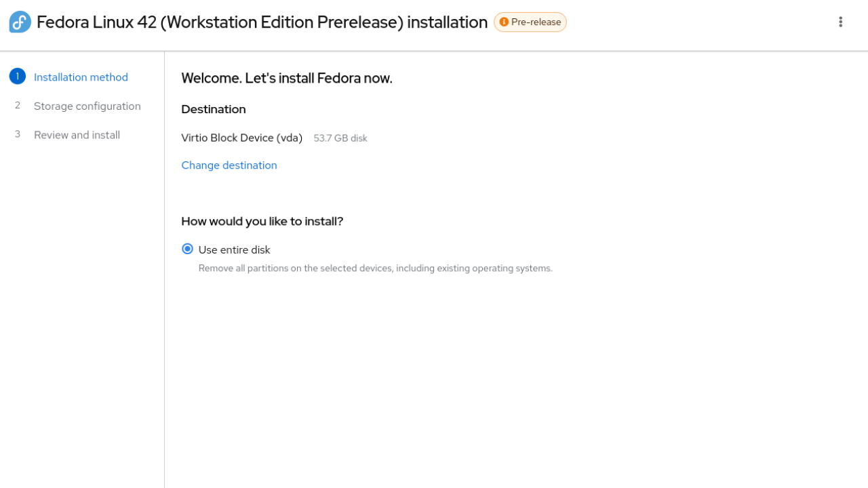This screenshot has height=488, width=868.
Task: Jump to the Review and install step
Action: (77, 135)
